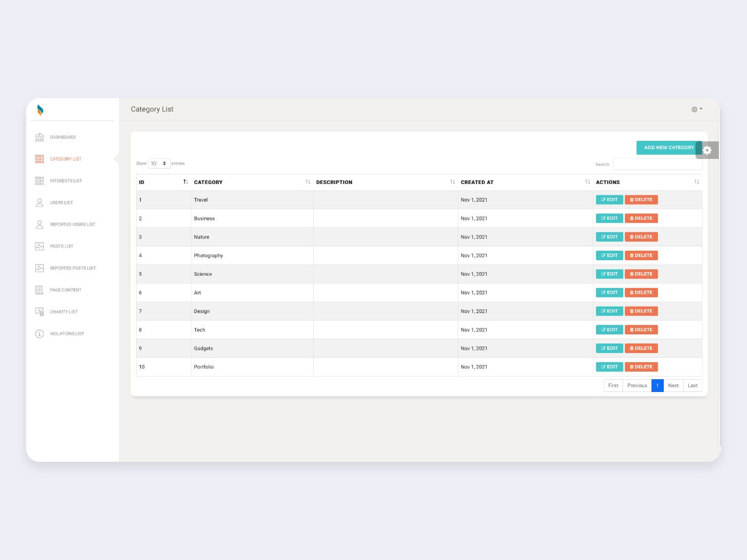
Task: Sort table by Category column arrows
Action: point(308,182)
